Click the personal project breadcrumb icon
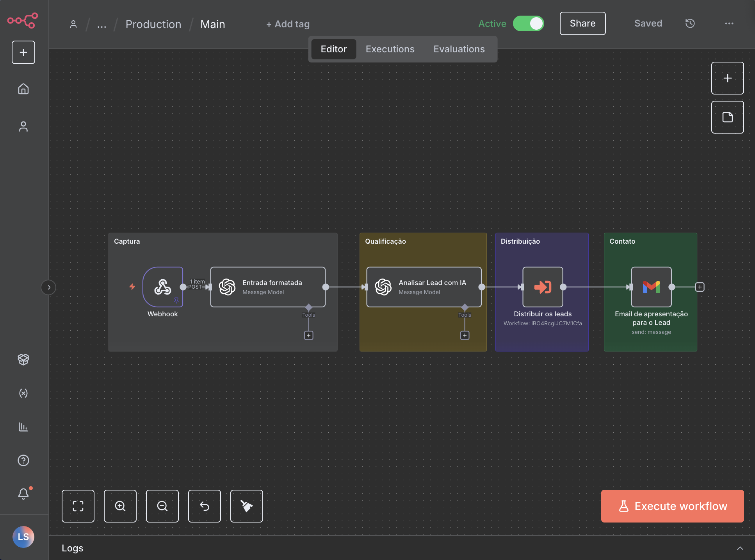 pyautogui.click(x=73, y=24)
